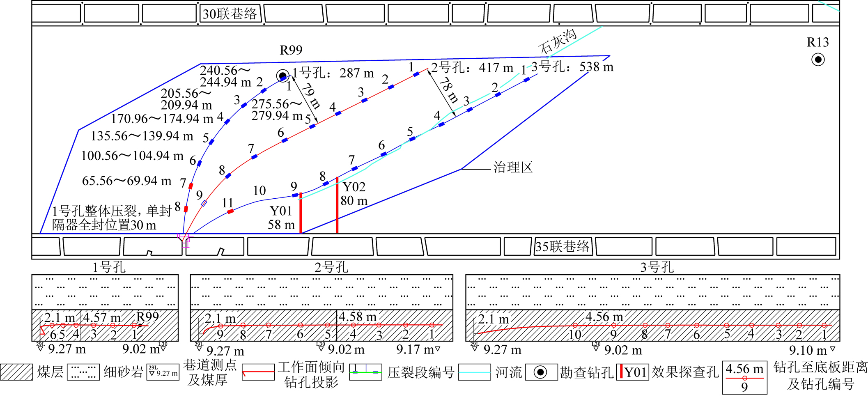Click the 2号孔 cross-section title

pyautogui.click(x=331, y=268)
